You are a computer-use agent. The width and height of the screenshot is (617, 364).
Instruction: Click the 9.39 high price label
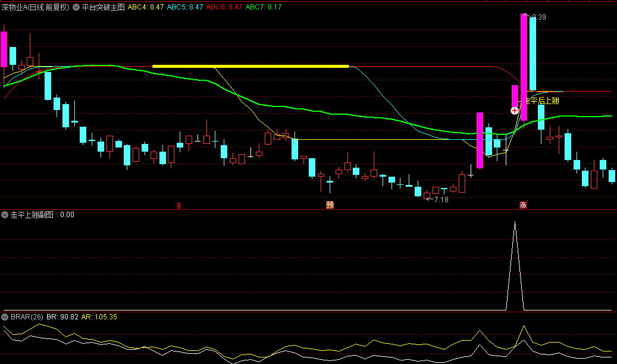click(538, 17)
